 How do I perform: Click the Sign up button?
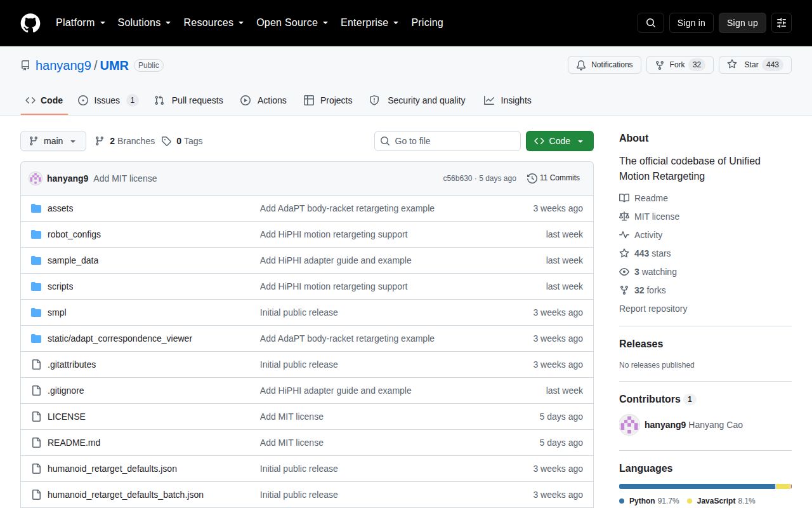pos(742,23)
